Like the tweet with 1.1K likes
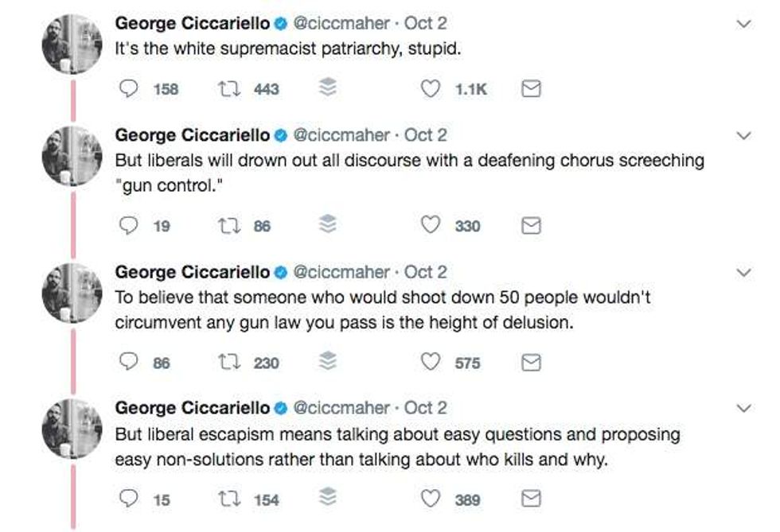Image resolution: width=780 pixels, height=532 pixels. tap(431, 89)
